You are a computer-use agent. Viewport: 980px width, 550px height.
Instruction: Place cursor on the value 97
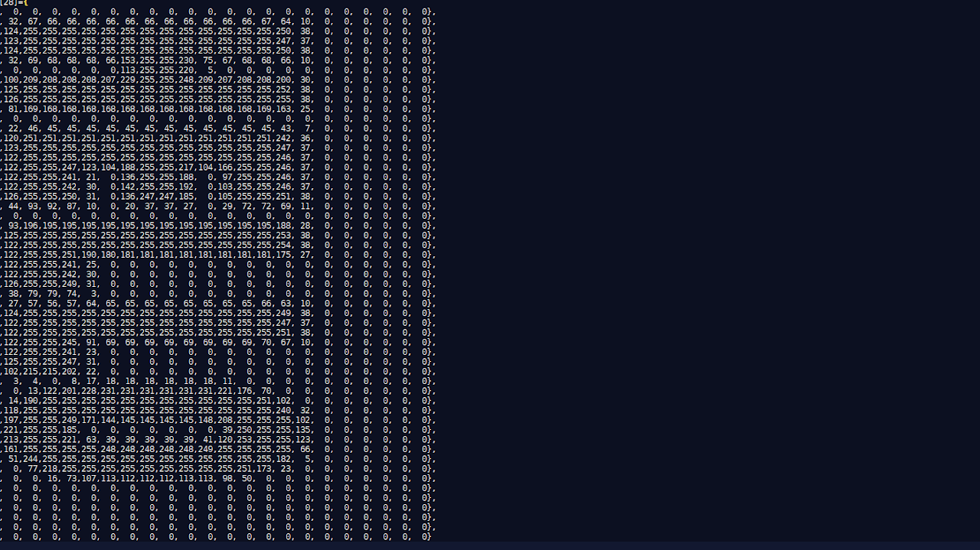coord(228,177)
